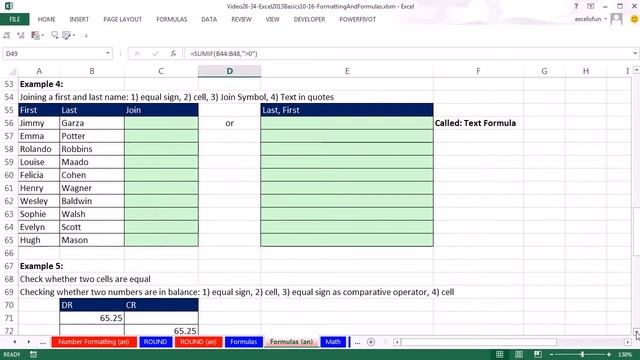Click the paste special clipboard icon
This screenshot has height=360, width=640.
coord(36,36)
